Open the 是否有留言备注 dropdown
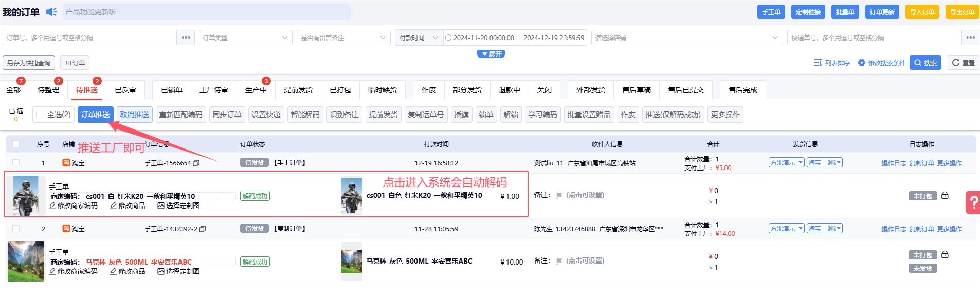This screenshot has width=980, height=298. pyautogui.click(x=343, y=38)
